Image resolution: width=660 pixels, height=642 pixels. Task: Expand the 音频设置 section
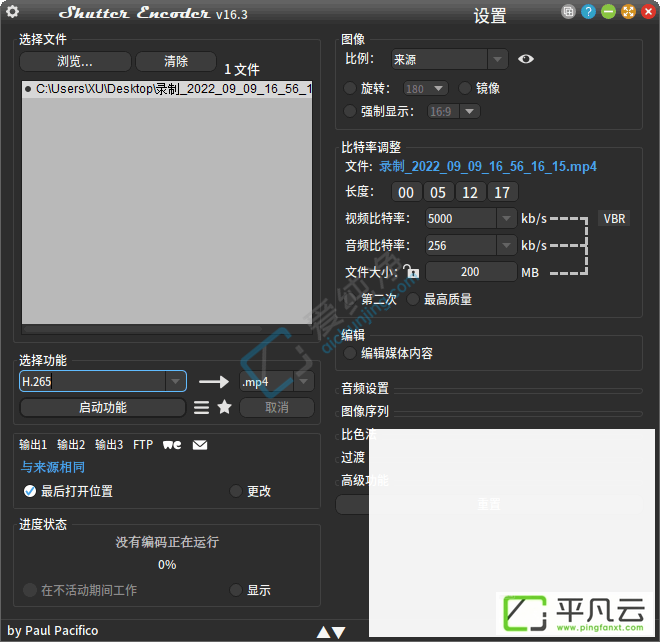point(365,389)
